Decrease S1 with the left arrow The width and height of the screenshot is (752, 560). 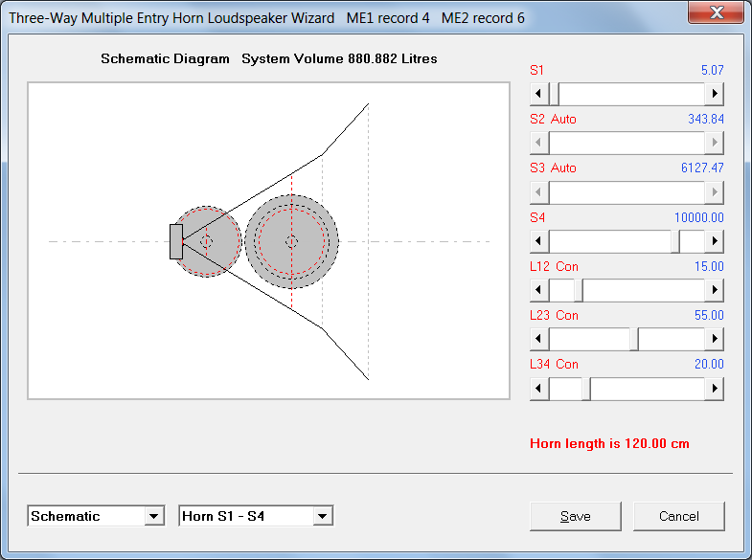tap(539, 94)
